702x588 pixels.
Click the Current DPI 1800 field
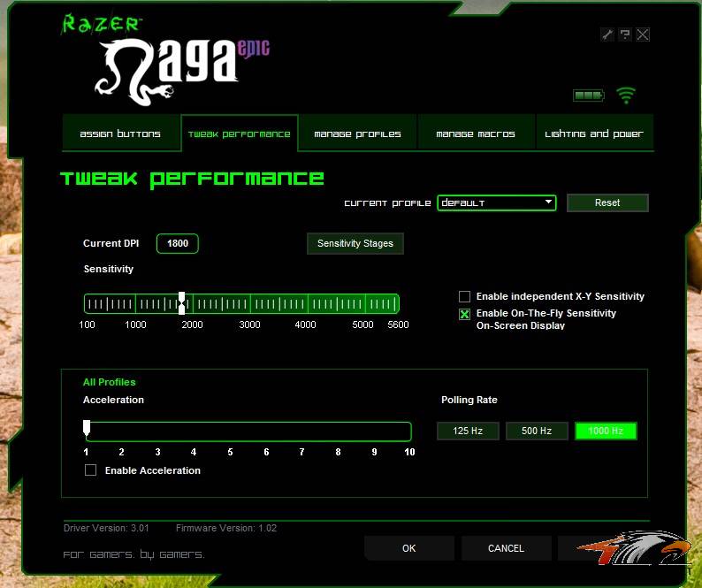coord(178,244)
